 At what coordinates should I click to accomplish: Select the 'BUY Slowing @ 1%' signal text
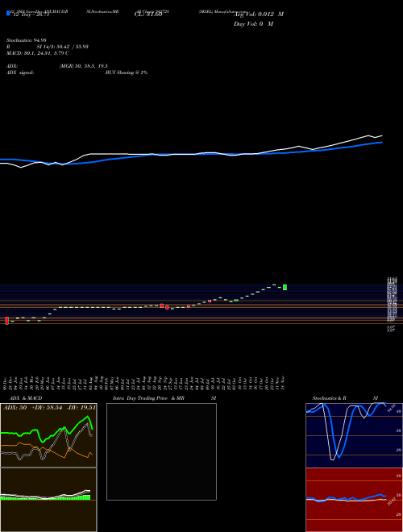127,73
